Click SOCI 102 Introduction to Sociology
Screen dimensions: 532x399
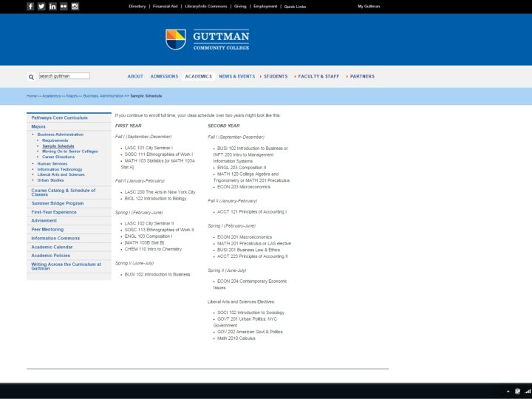[250, 313]
